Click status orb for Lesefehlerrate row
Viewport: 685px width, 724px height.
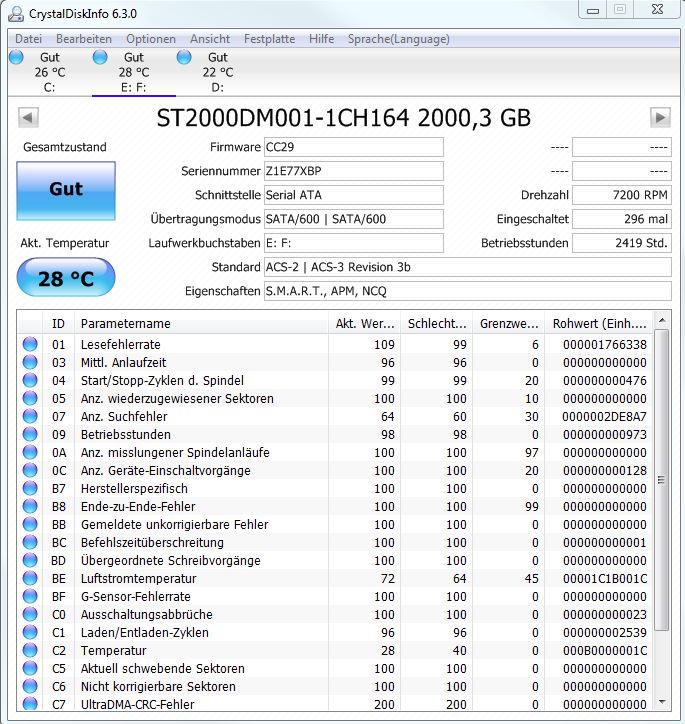(x=30, y=344)
